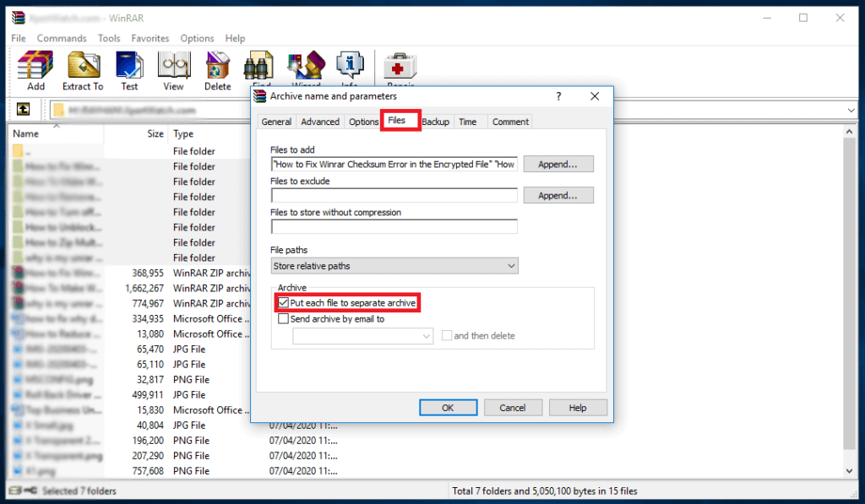Click the Delete toolbar icon

point(217,71)
